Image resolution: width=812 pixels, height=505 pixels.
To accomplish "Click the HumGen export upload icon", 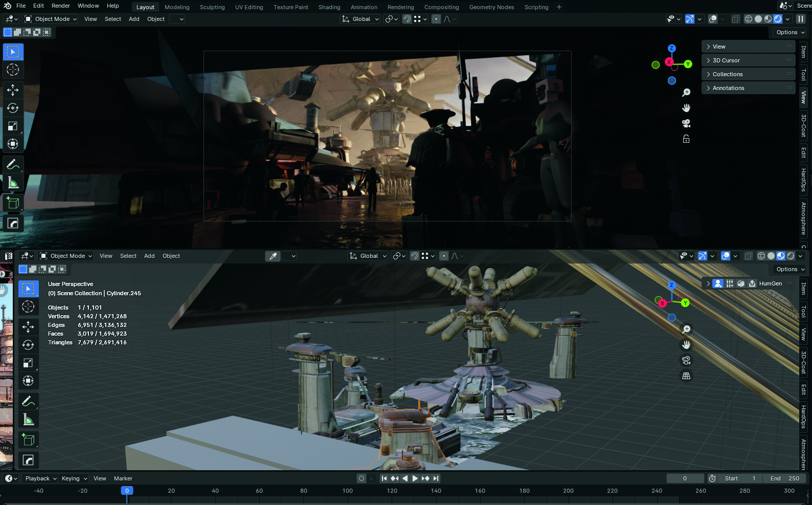I will [x=752, y=283].
